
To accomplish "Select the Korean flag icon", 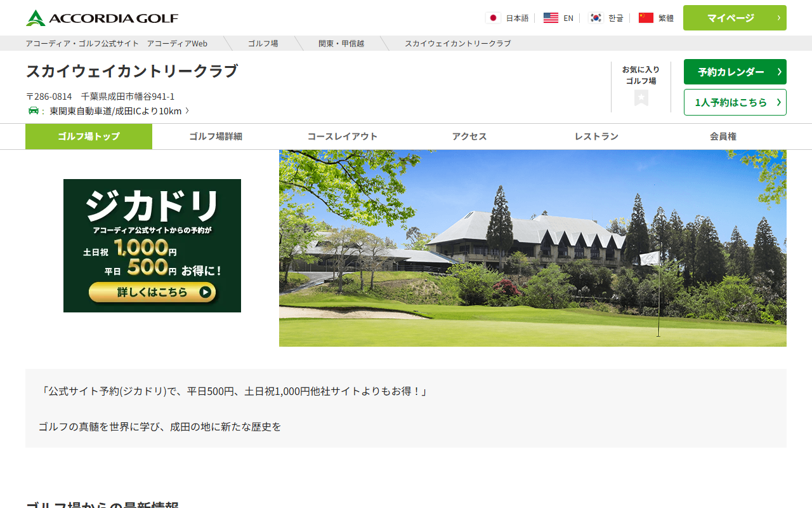I will coord(596,18).
